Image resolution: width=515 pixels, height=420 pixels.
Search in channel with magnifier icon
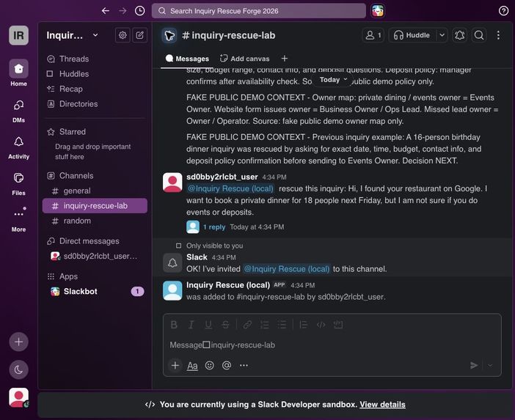(479, 35)
